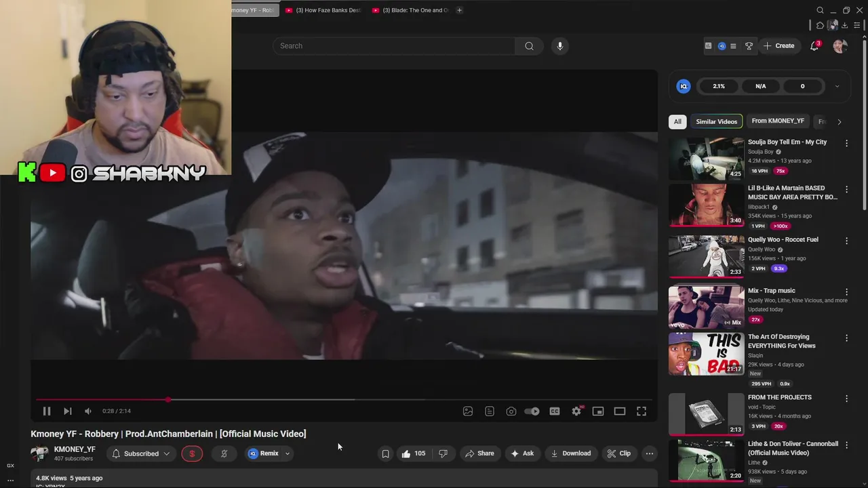Screen dimensions: 868x488
Task: Open the trophy icon in header
Action: (749, 46)
